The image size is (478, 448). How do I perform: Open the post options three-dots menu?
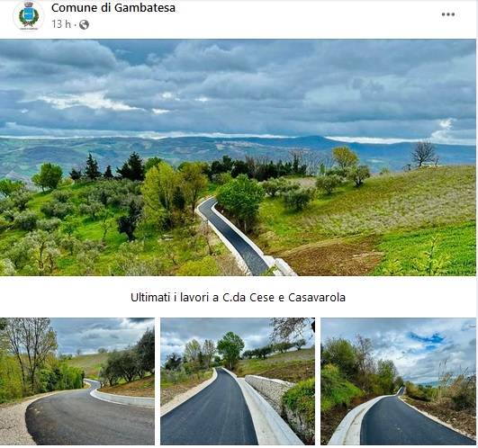tap(447, 14)
